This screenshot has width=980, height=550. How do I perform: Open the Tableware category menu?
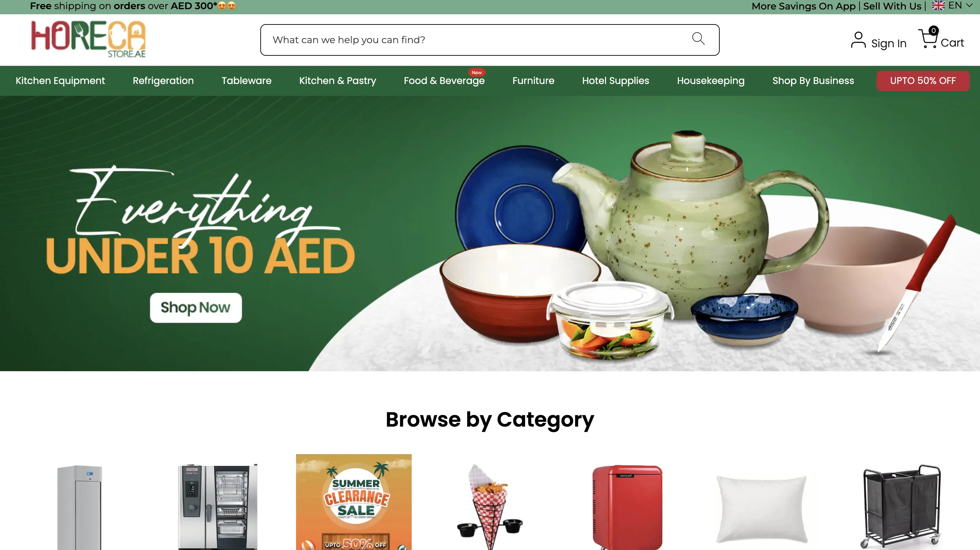click(246, 81)
